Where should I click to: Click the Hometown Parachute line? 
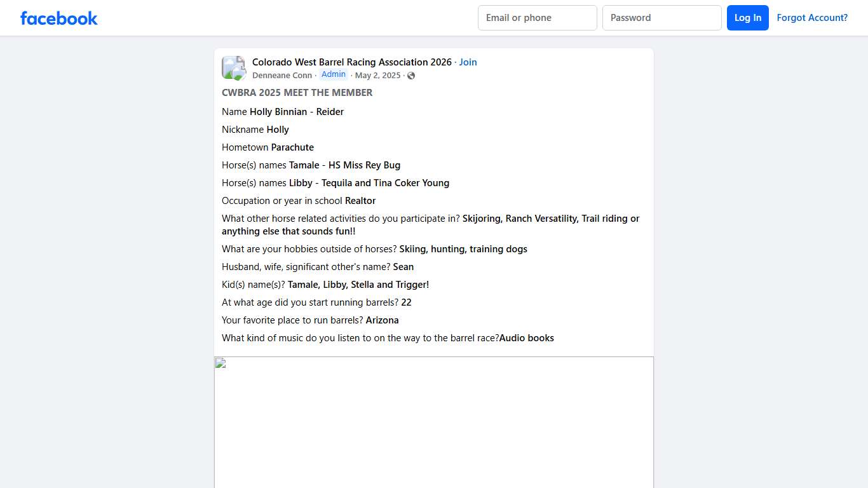click(268, 147)
